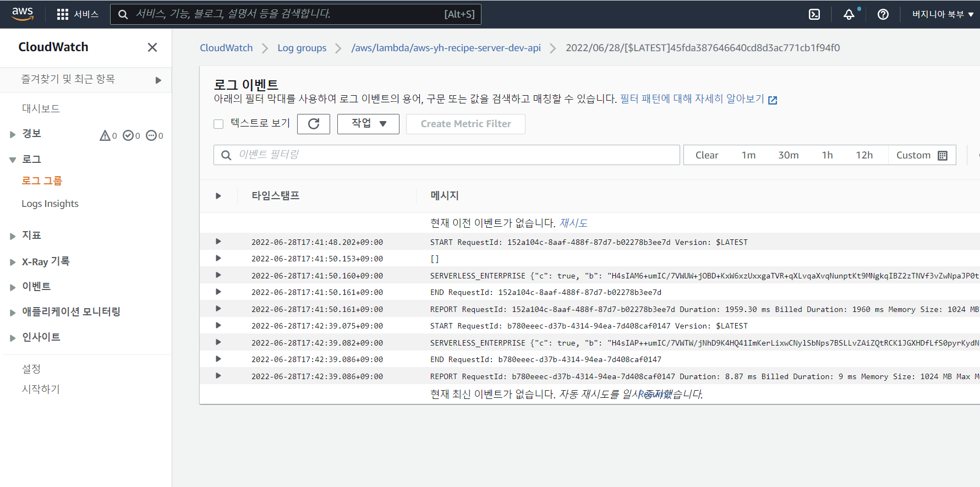The image size is (980, 487).
Task: Open the 작업 actions dropdown
Action: click(x=368, y=124)
